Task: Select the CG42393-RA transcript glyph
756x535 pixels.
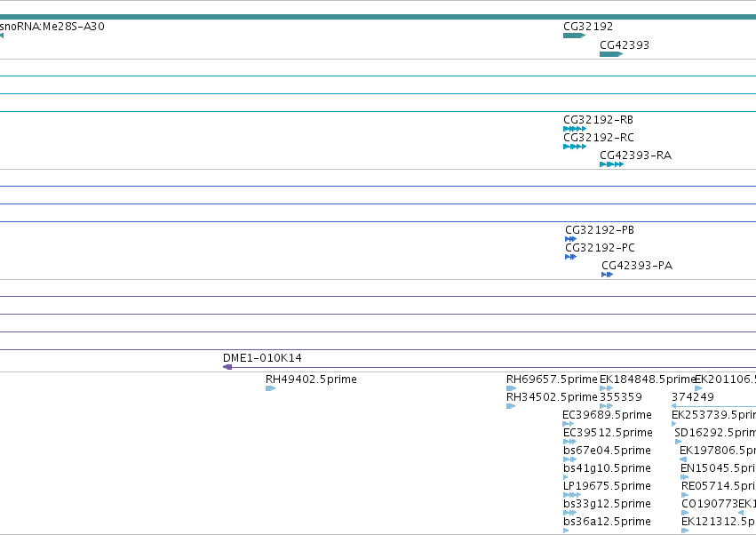Action: pos(611,164)
